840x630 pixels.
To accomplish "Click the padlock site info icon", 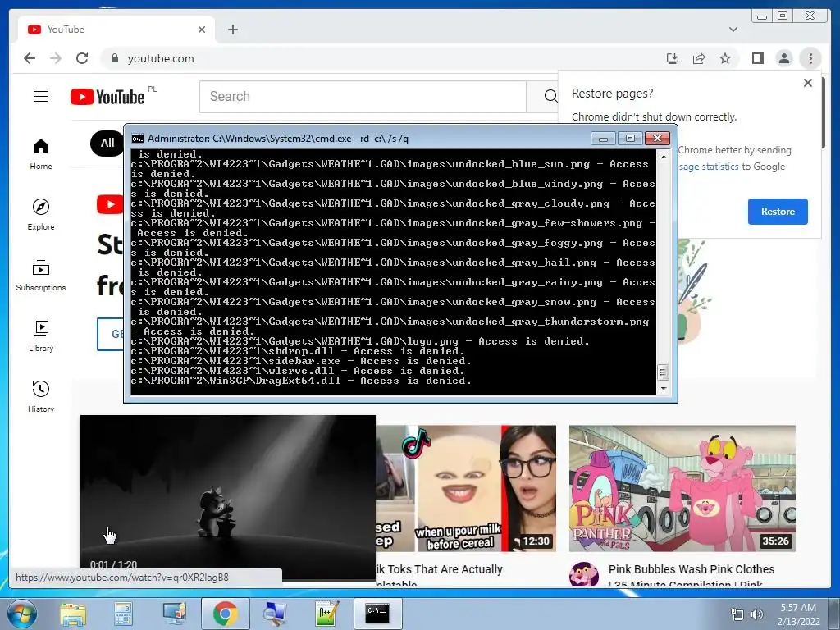I will point(114,58).
